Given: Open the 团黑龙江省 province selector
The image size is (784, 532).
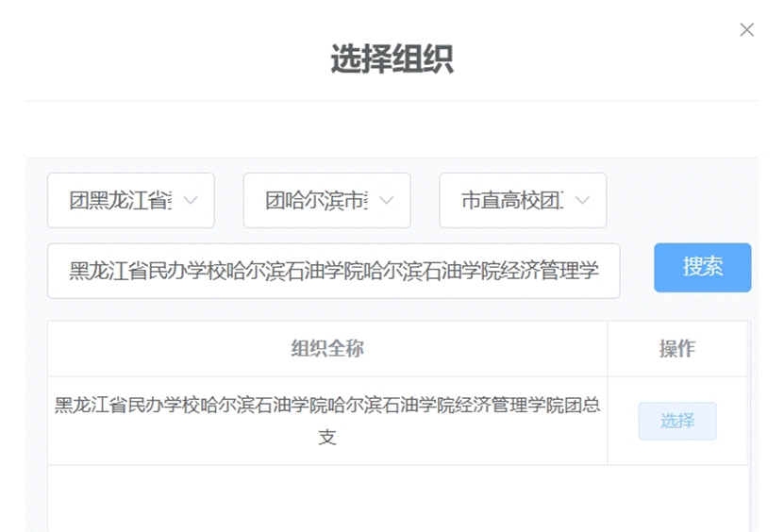Looking at the screenshot, I should coord(119,200).
